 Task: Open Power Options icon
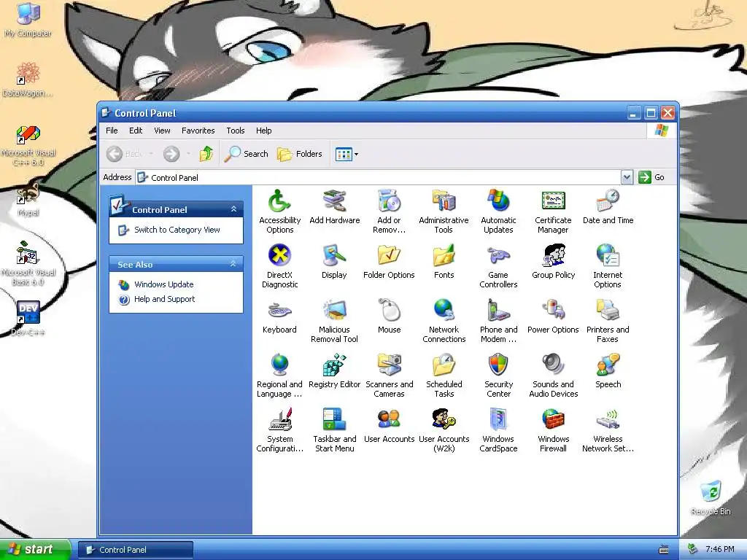(553, 311)
